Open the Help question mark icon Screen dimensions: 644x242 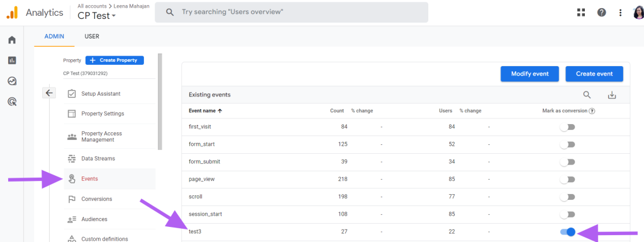click(x=602, y=13)
